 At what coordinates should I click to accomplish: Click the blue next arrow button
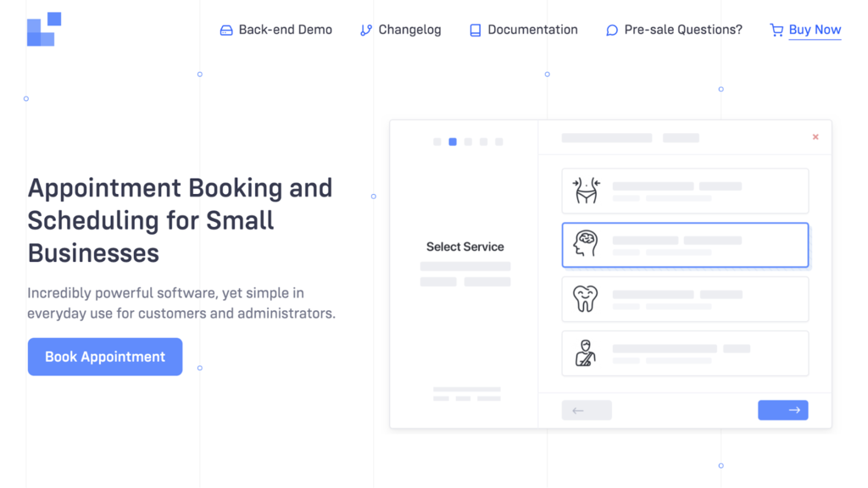783,410
